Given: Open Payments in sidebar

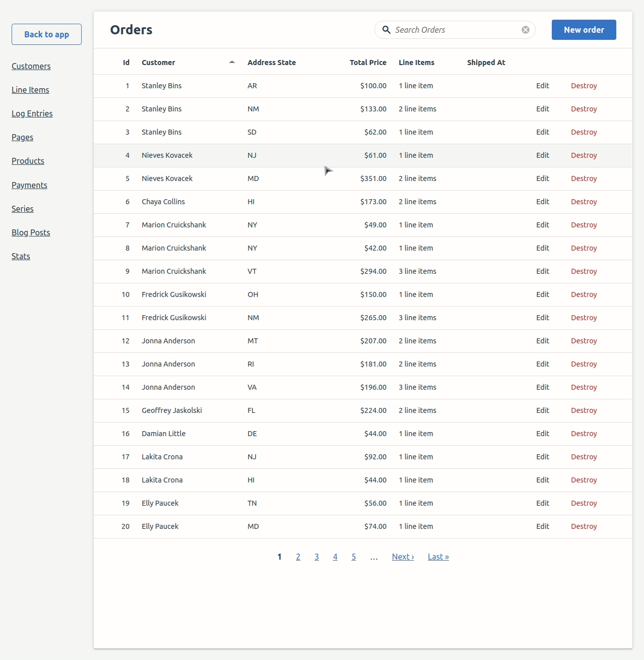Looking at the screenshot, I should pyautogui.click(x=30, y=185).
